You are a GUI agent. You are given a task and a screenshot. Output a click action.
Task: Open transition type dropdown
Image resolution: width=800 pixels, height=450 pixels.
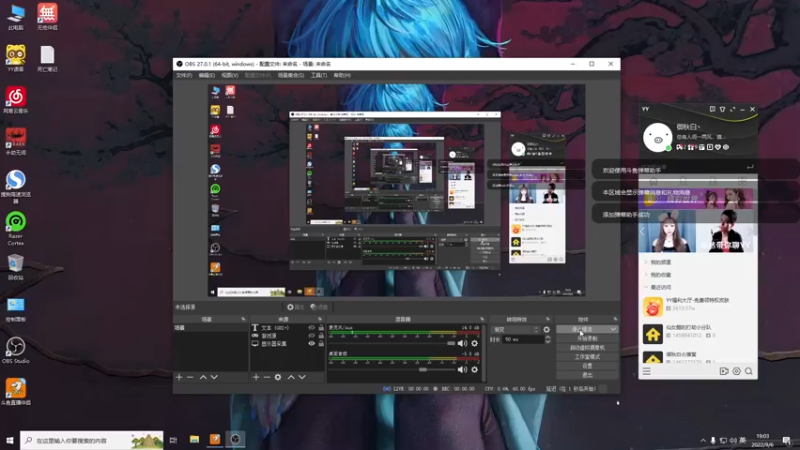click(x=515, y=330)
